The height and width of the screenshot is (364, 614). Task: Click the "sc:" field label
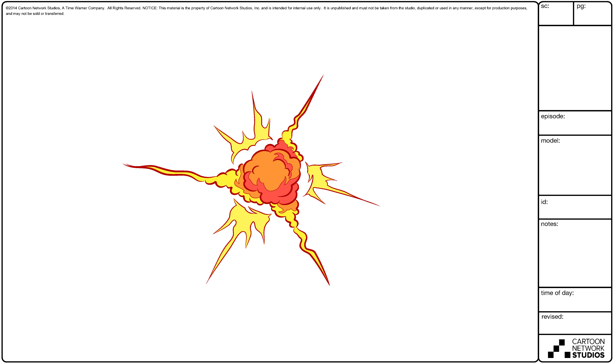click(x=545, y=6)
